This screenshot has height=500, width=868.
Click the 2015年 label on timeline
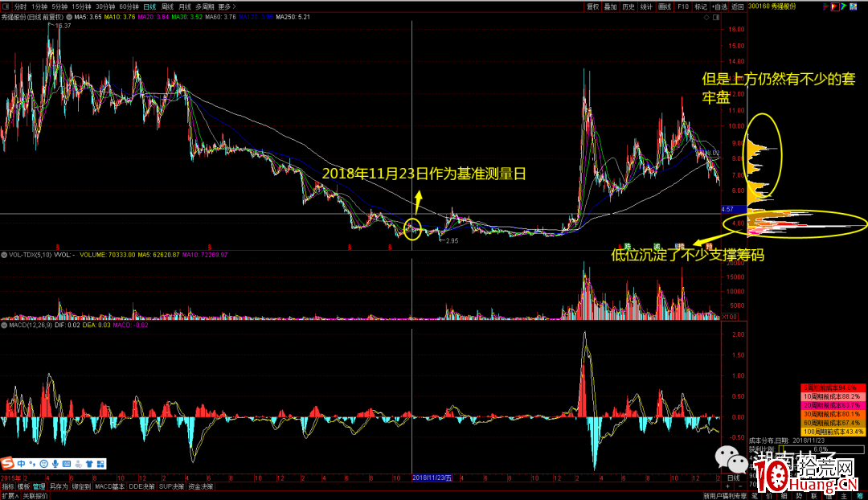[x=10, y=477]
